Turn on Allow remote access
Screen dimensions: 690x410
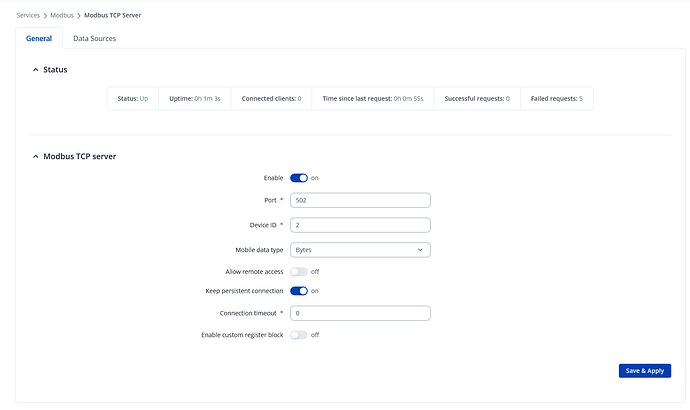click(298, 271)
